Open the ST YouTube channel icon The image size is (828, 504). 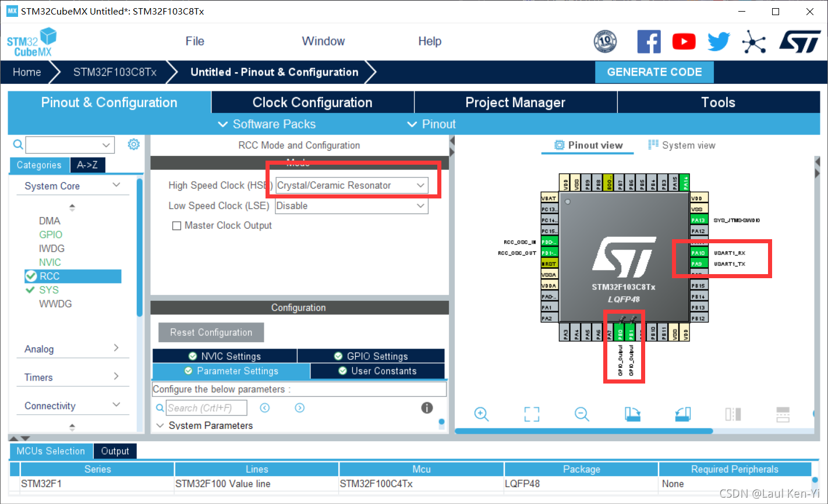pyautogui.click(x=684, y=41)
